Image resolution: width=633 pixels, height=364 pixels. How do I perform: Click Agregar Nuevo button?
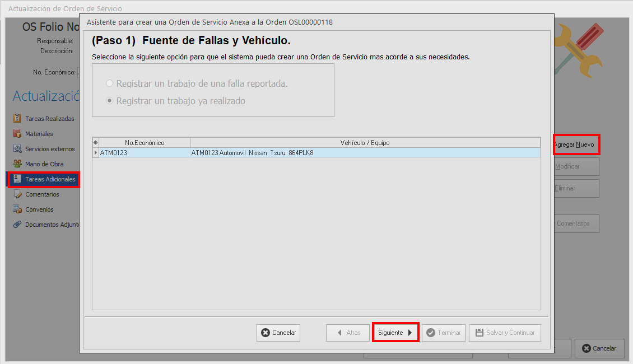click(576, 144)
